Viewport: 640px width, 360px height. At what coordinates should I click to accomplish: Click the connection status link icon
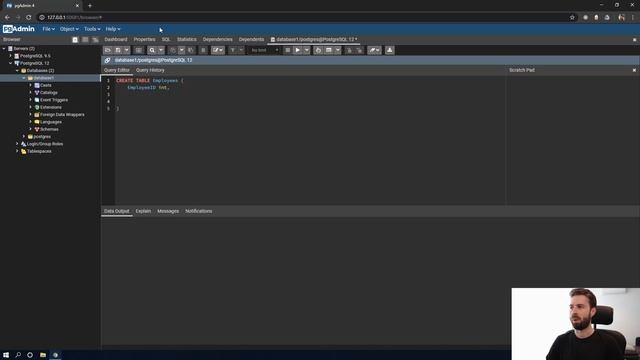107,60
